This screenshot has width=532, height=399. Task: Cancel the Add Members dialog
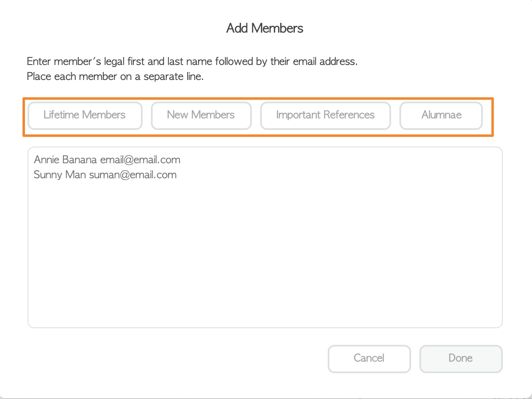(x=369, y=358)
